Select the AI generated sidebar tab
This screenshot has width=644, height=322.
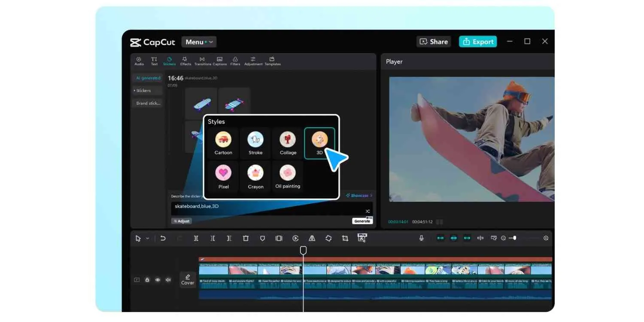[x=148, y=78]
